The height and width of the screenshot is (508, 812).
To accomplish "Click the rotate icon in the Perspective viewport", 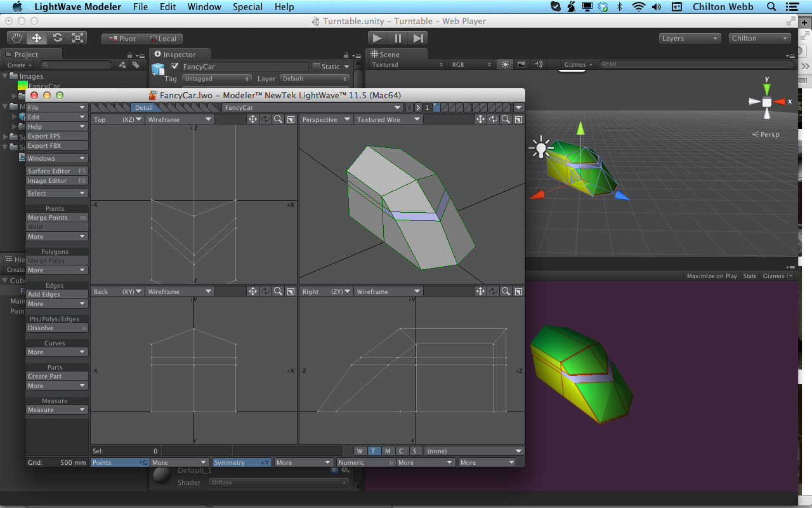I will pyautogui.click(x=494, y=119).
